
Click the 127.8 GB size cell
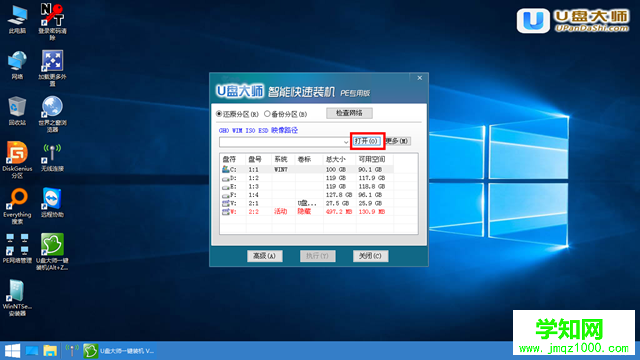(339, 195)
